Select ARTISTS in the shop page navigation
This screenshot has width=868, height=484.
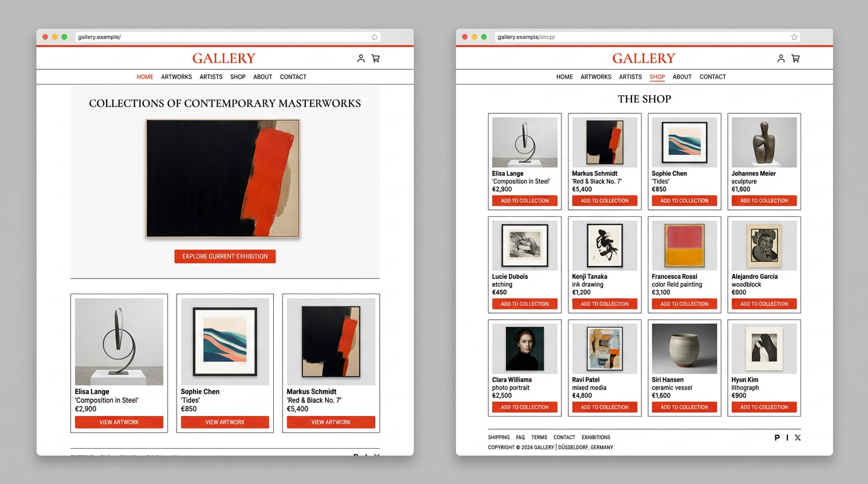tap(630, 77)
